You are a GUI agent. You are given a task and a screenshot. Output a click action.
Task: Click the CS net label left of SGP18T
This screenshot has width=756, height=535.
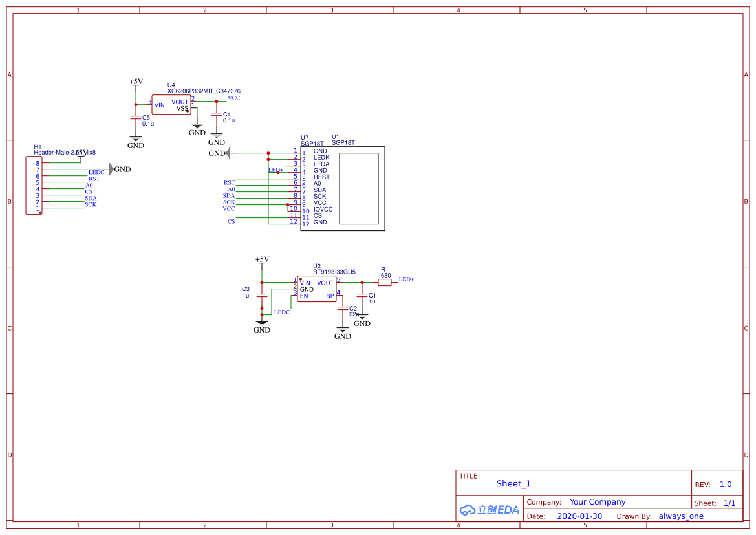(231, 221)
